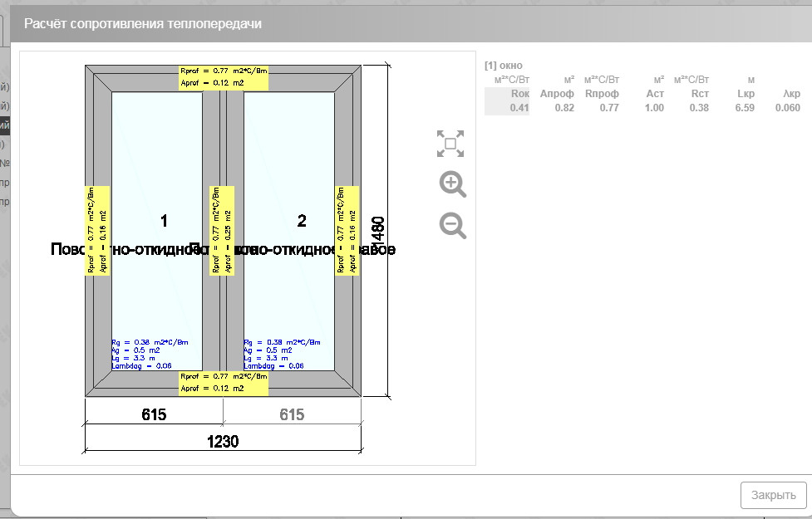The height and width of the screenshot is (519, 812).
Task: Zoom out with the magnifier minus icon
Action: [452, 225]
